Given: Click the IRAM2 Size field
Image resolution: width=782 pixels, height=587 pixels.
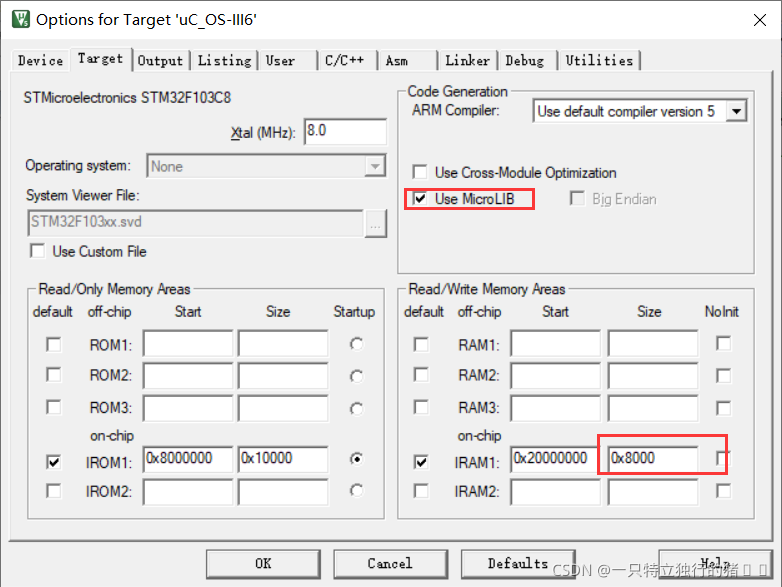Looking at the screenshot, I should click(x=652, y=492).
